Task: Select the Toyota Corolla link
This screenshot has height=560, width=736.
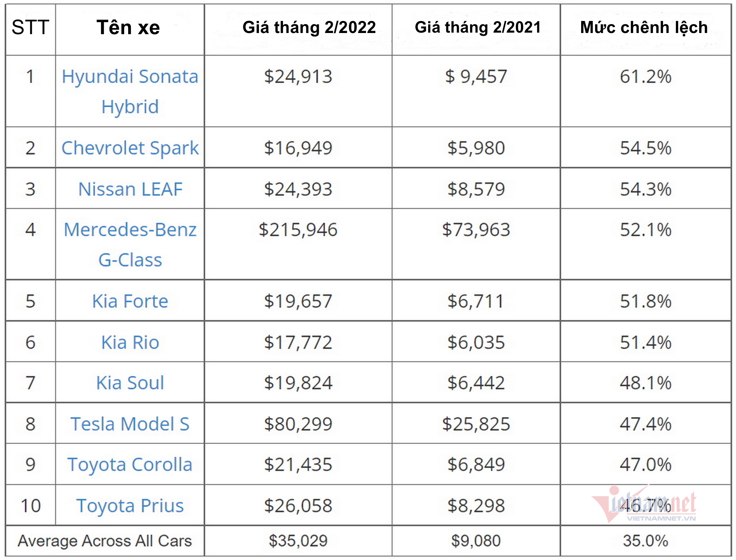Action: point(130,465)
